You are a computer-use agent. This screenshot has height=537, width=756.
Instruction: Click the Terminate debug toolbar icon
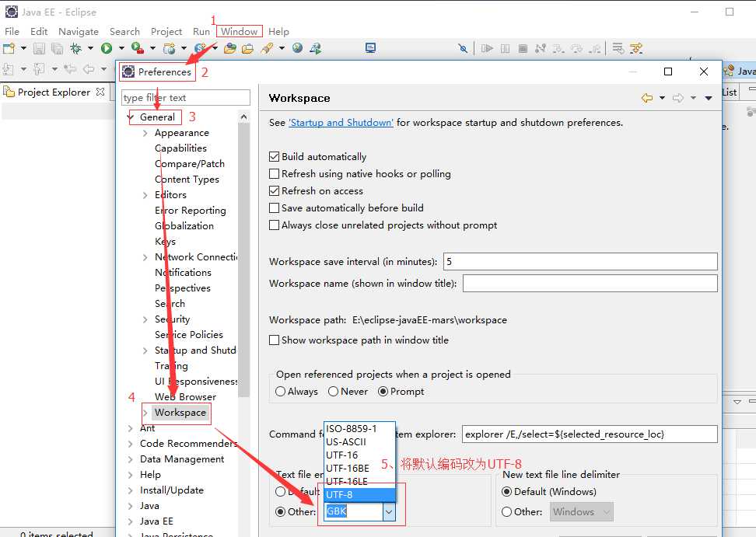[523, 48]
